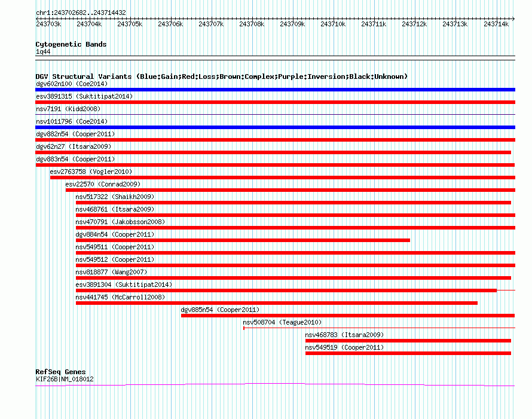Click the dgv62n27 (Itsara2009) label

pyautogui.click(x=74, y=146)
